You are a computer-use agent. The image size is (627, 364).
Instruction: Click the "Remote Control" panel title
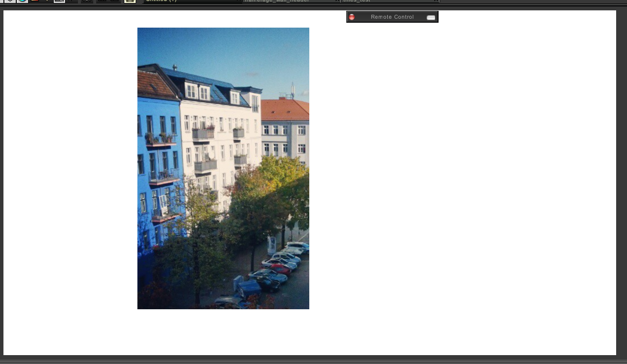coord(392,17)
